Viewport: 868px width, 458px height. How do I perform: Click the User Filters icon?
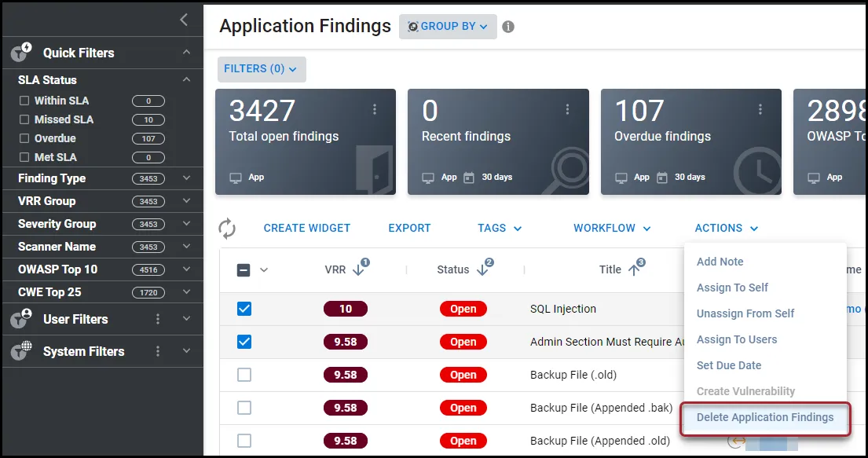click(20, 319)
